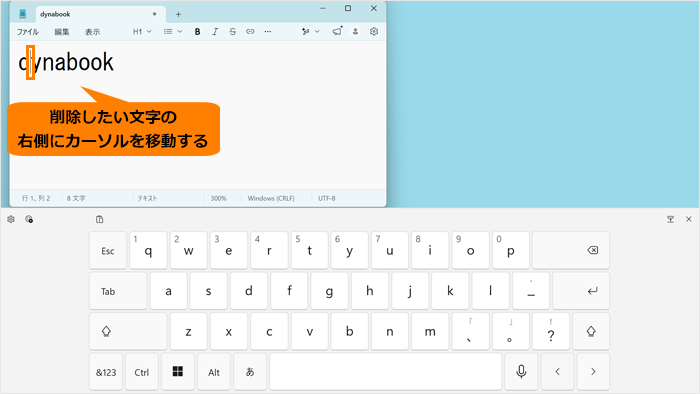Apply strikethrough formatting in Notepad

(x=233, y=32)
